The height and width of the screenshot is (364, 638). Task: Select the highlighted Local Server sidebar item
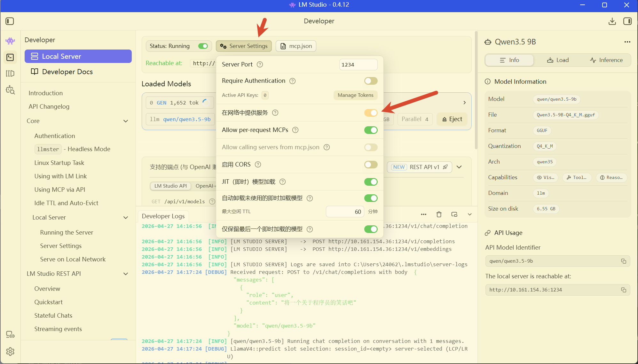tap(78, 56)
